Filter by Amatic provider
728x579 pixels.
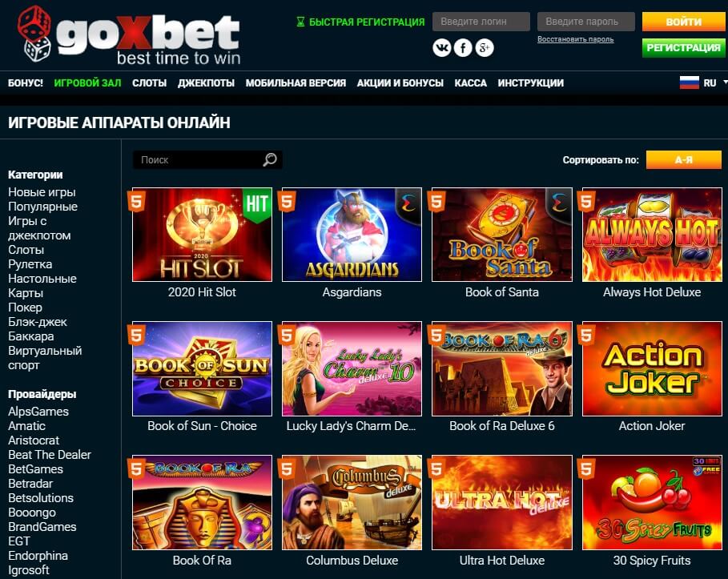point(27,426)
